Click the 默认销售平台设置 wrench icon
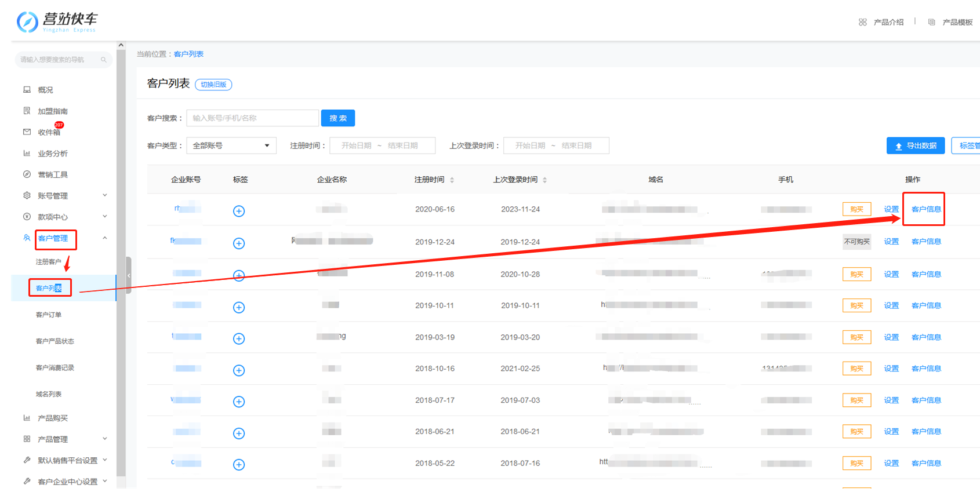 27,460
